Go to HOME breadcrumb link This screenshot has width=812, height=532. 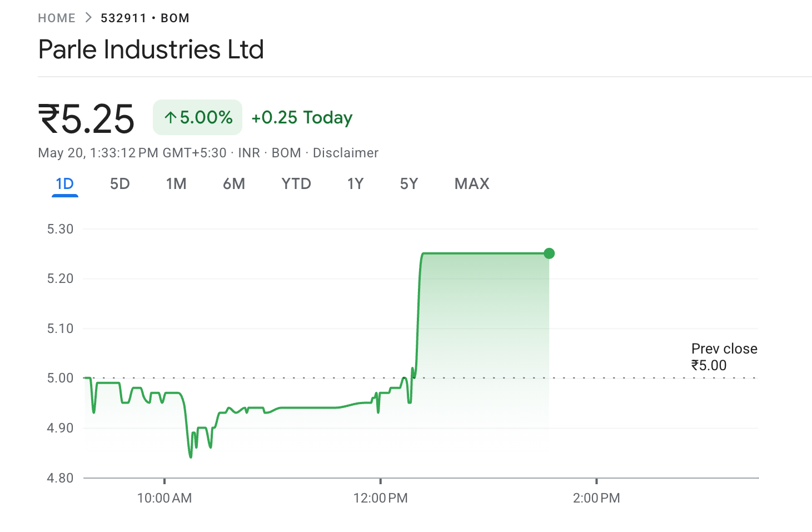[x=57, y=18]
